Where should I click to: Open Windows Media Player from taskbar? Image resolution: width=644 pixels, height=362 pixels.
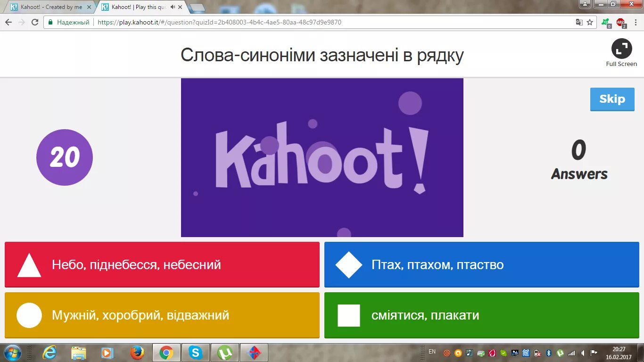[x=107, y=353]
